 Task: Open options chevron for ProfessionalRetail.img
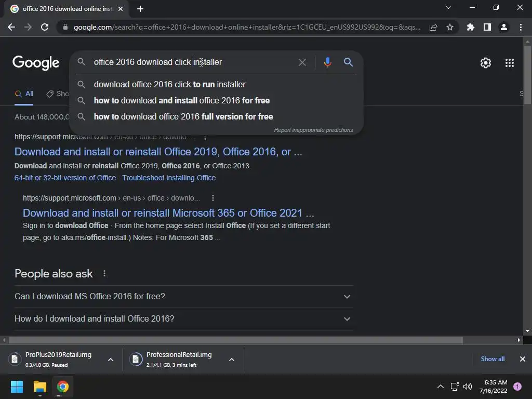232,360
